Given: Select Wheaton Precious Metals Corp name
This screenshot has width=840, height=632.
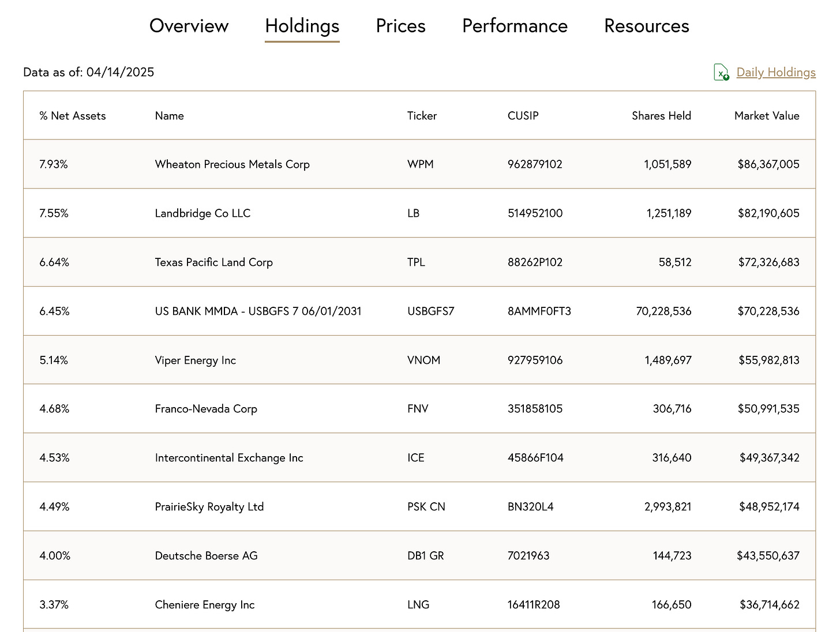Looking at the screenshot, I should pyautogui.click(x=232, y=164).
